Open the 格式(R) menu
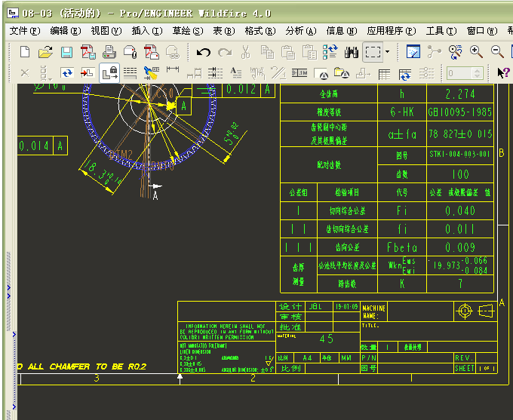 (x=260, y=31)
